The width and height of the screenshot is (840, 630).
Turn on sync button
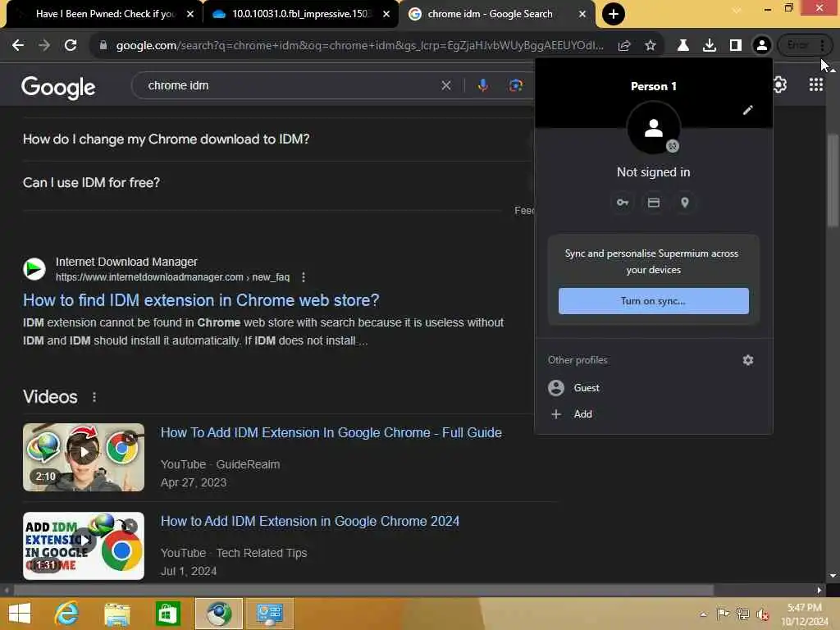(x=654, y=301)
